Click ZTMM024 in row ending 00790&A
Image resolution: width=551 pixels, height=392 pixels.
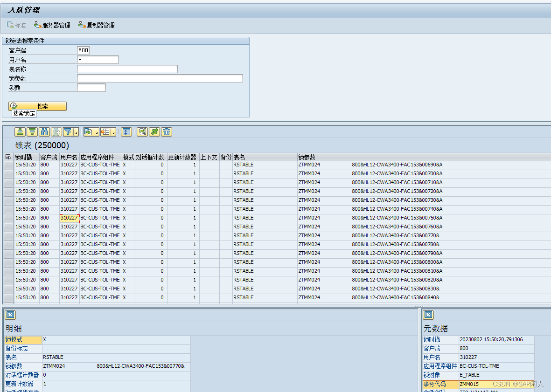[x=309, y=254]
